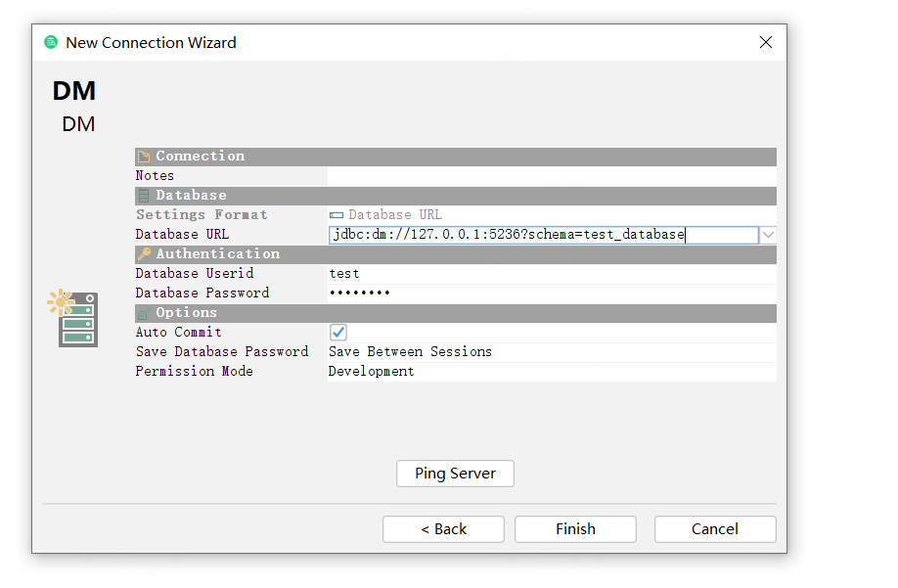The height and width of the screenshot is (588, 898).
Task: Click the Connection section folder icon
Action: (144, 157)
